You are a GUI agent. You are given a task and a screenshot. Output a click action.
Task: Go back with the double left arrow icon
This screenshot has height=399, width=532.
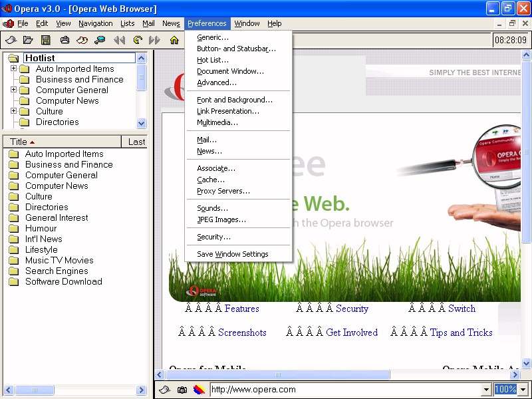120,40
